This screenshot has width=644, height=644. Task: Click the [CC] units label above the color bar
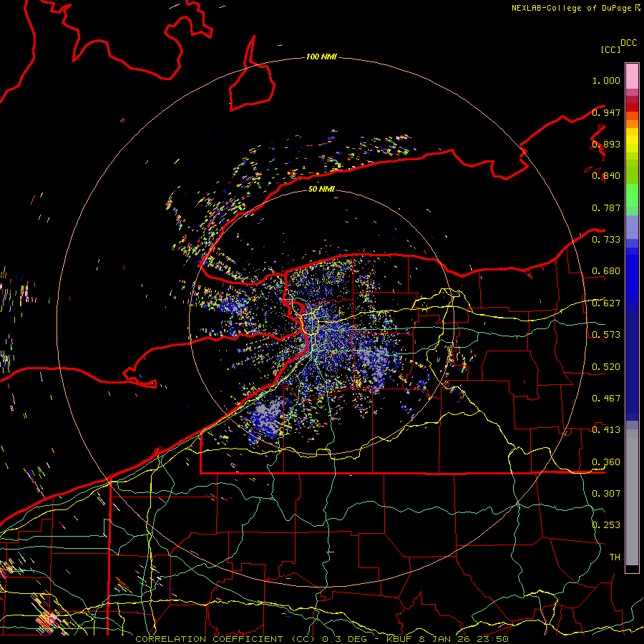[x=611, y=49]
